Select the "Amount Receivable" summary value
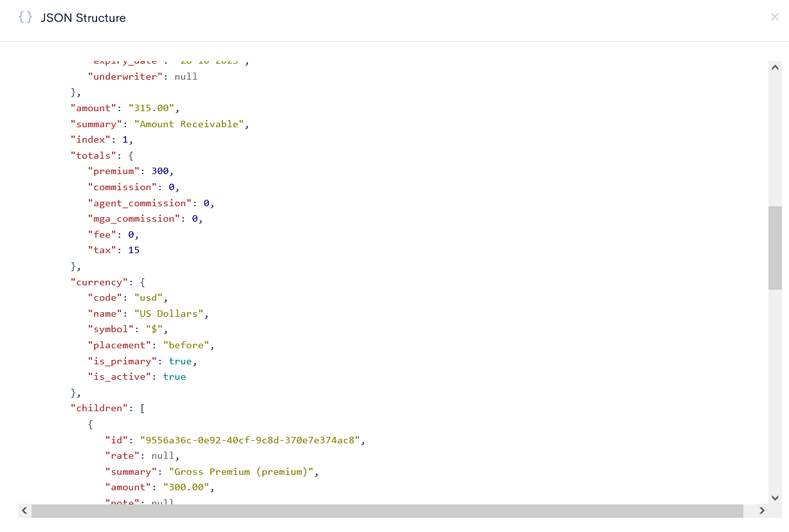789x532 pixels. click(190, 124)
